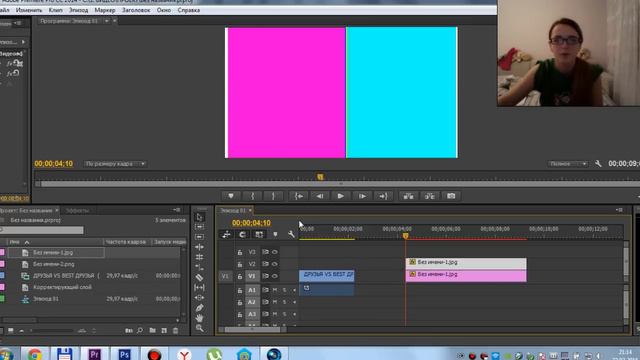This screenshot has height=360, width=640.
Task: Step back one frame
Action: click(320, 196)
